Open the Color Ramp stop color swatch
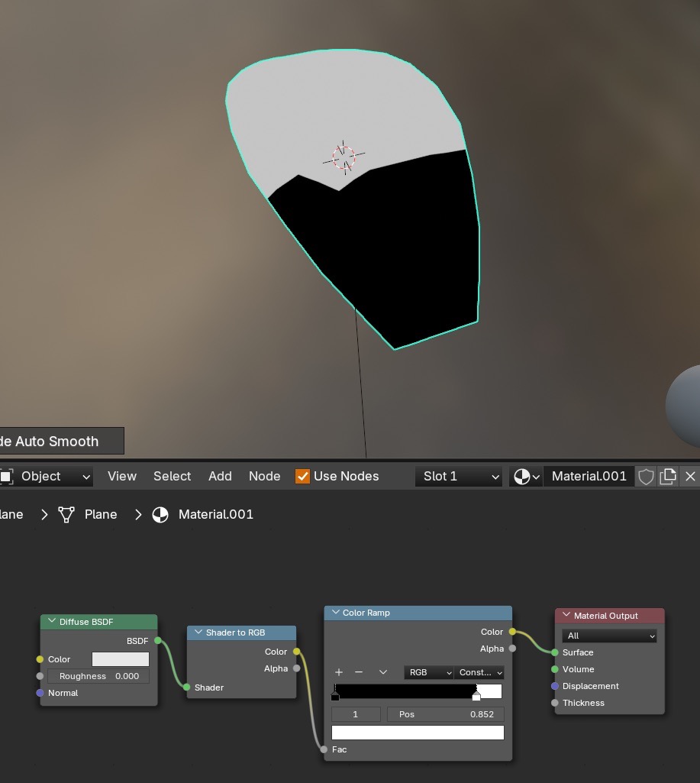This screenshot has width=700, height=783. point(418,733)
